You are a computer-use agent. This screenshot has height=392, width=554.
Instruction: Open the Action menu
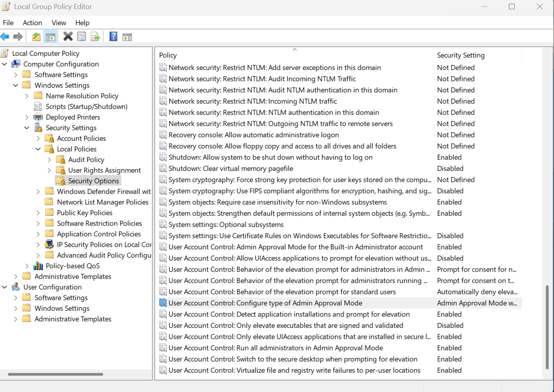click(32, 23)
